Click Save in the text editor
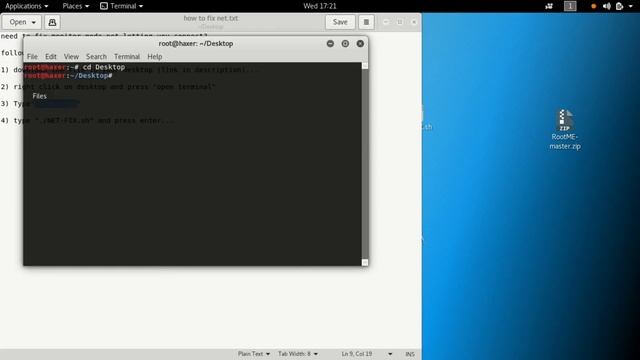 click(x=340, y=22)
